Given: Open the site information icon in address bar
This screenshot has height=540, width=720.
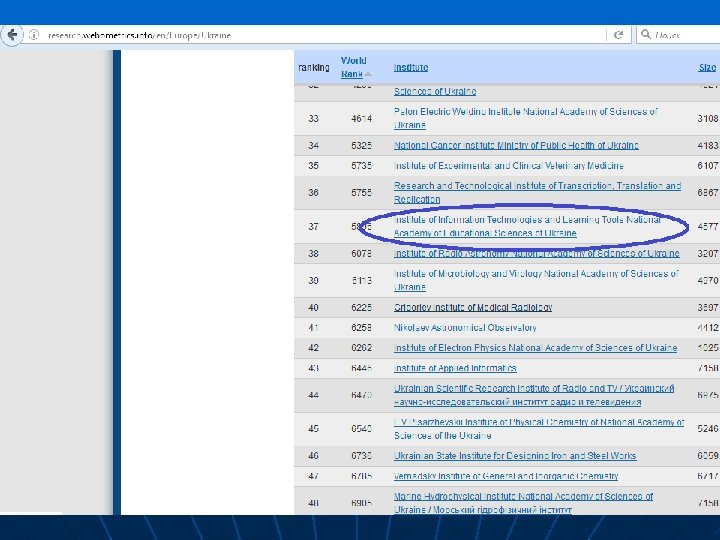Looking at the screenshot, I should tap(34, 35).
